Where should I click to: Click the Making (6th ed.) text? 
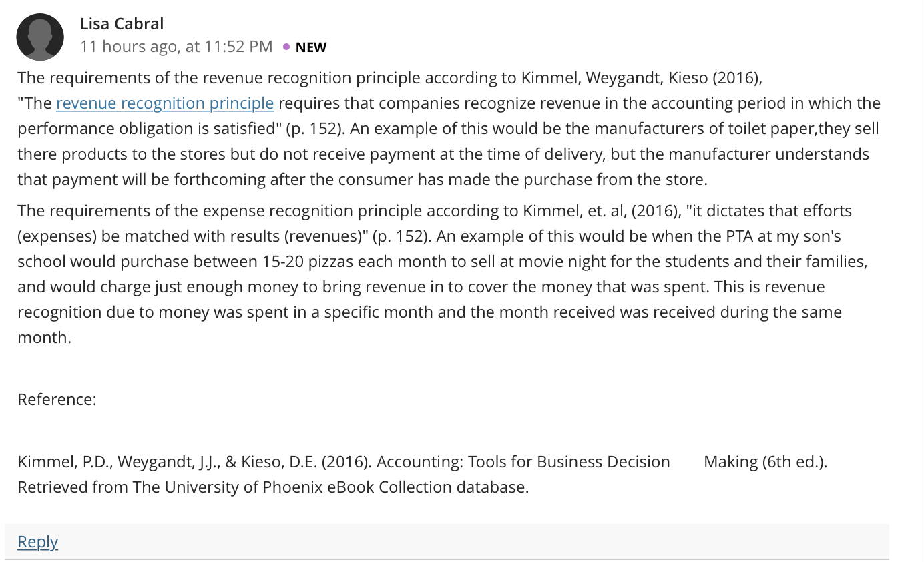tap(766, 462)
